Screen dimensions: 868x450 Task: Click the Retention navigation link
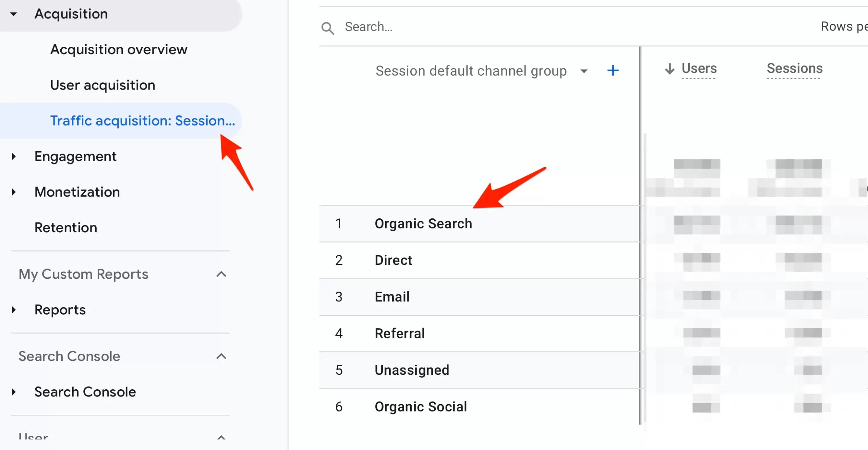tap(65, 227)
